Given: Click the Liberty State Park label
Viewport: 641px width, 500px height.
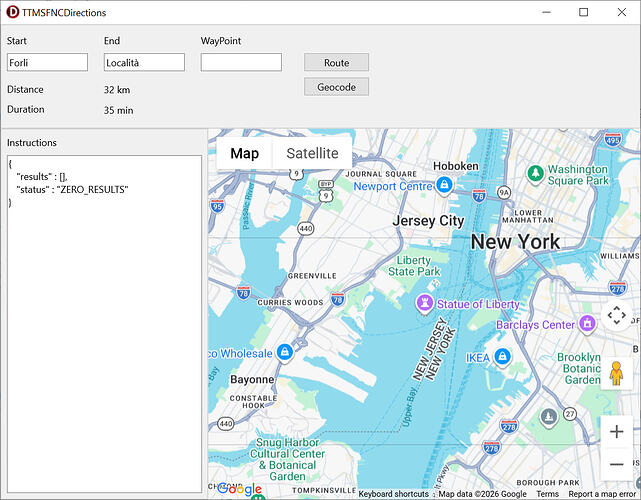Looking at the screenshot, I should [x=414, y=266].
